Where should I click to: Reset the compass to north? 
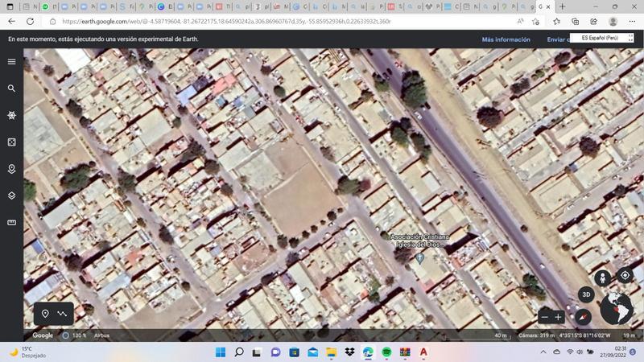click(x=583, y=317)
